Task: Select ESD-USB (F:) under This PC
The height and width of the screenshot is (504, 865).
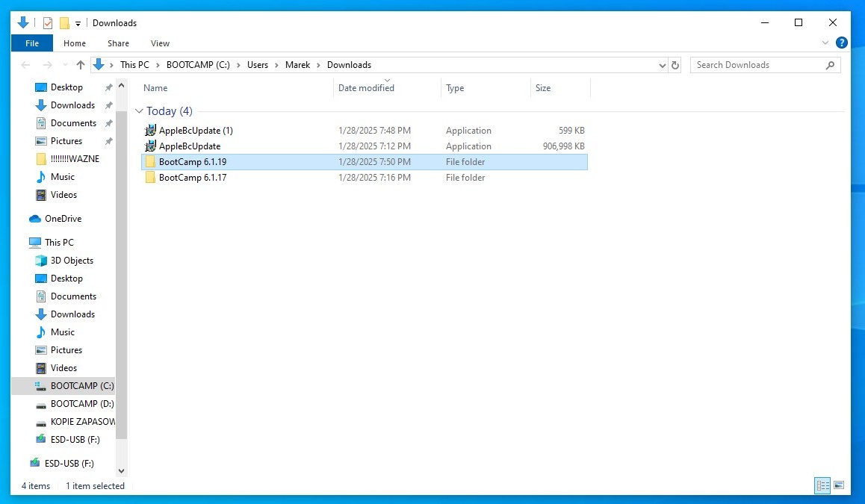Action: 75,440
